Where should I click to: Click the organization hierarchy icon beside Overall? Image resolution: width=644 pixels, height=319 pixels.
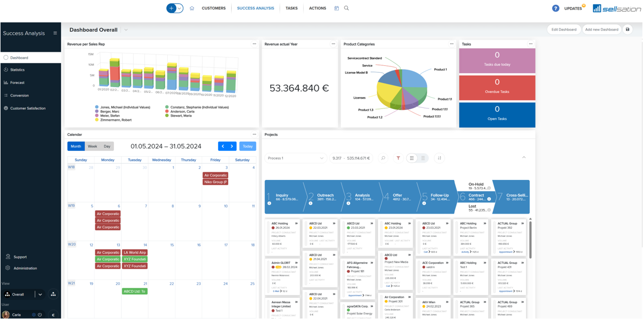[53, 294]
